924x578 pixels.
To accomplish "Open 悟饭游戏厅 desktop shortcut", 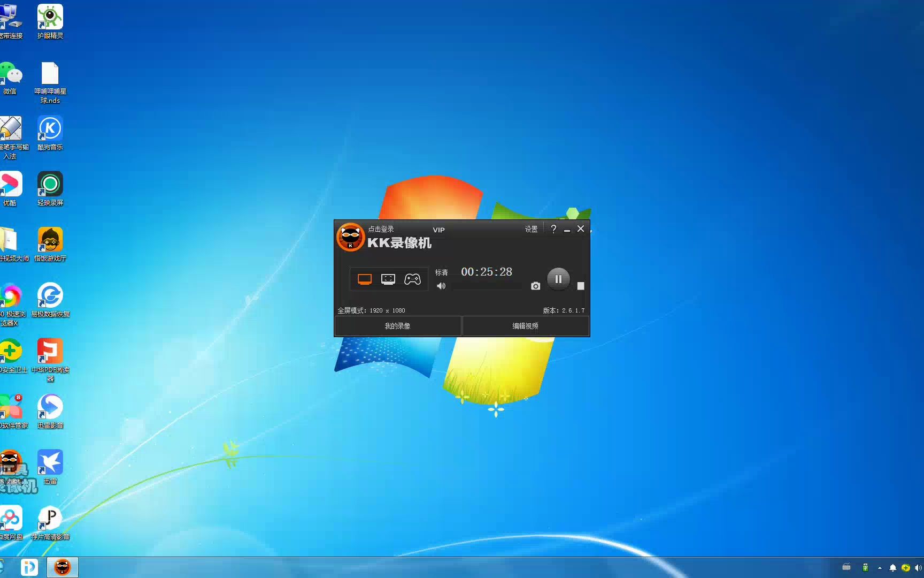I will point(50,244).
